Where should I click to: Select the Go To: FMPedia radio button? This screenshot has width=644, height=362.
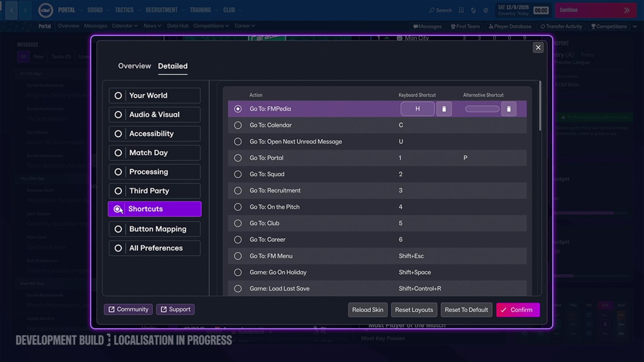click(x=238, y=109)
